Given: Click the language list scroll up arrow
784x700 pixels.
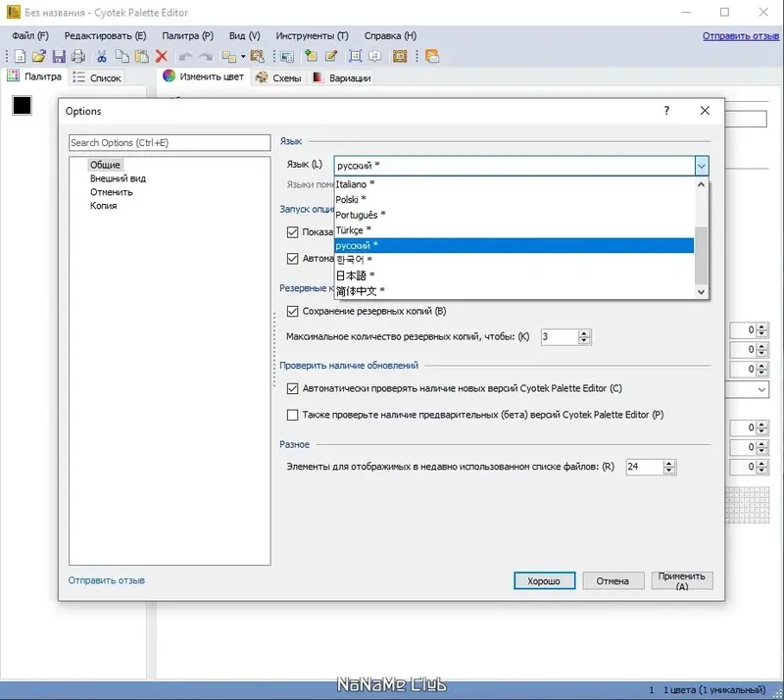Looking at the screenshot, I should pyautogui.click(x=701, y=184).
